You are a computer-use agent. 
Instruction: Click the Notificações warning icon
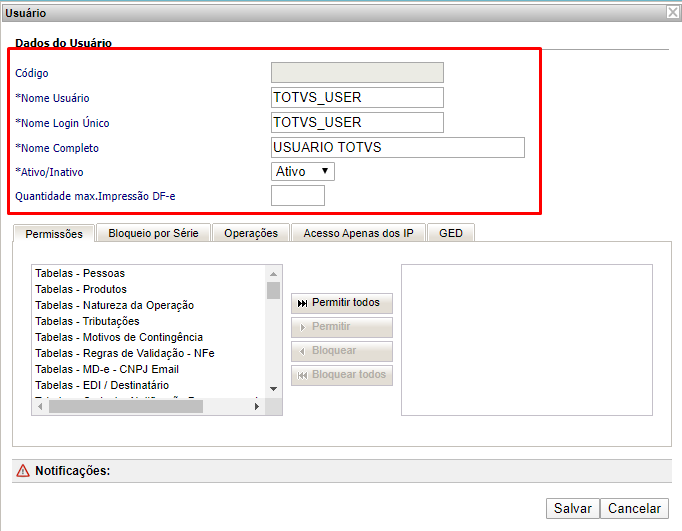point(23,471)
